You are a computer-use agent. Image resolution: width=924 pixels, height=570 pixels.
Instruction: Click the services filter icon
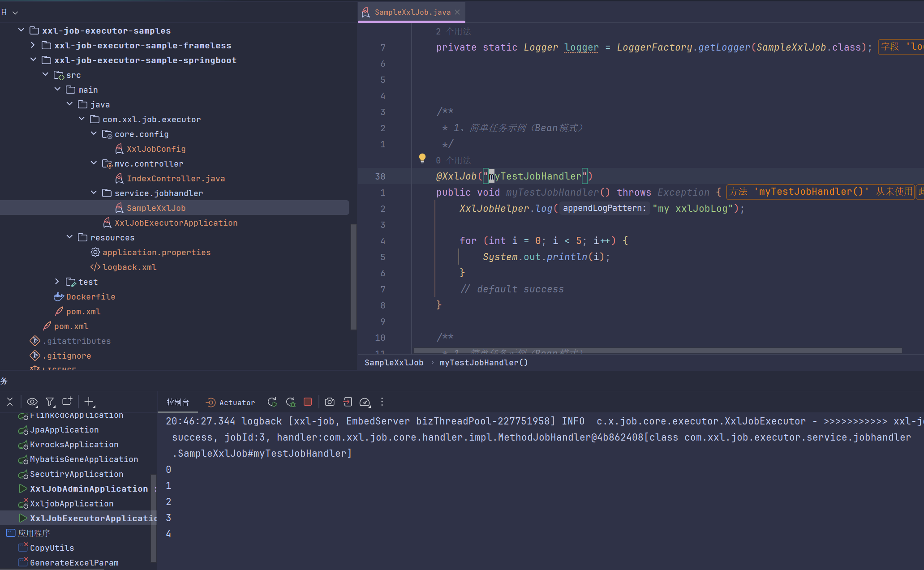click(x=50, y=402)
